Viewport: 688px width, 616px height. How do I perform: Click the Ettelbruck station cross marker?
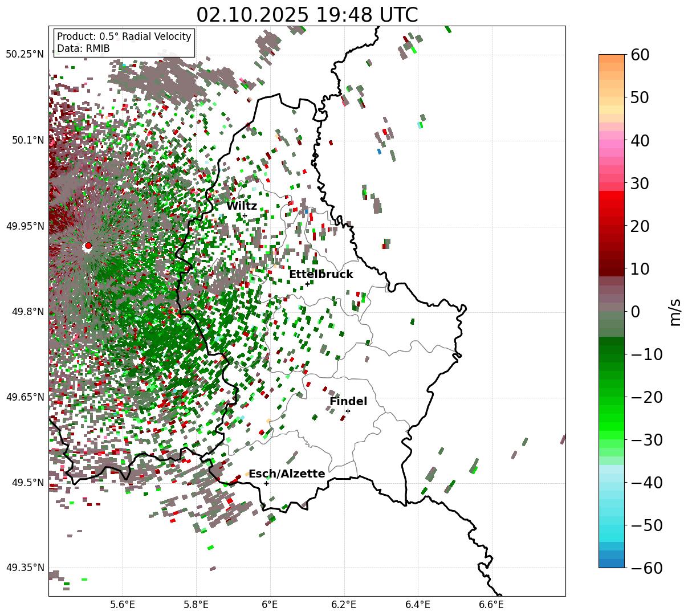307,284
